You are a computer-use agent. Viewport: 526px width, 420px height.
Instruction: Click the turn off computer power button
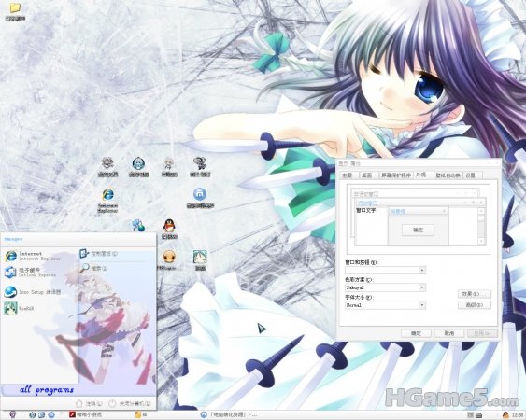tap(130, 403)
